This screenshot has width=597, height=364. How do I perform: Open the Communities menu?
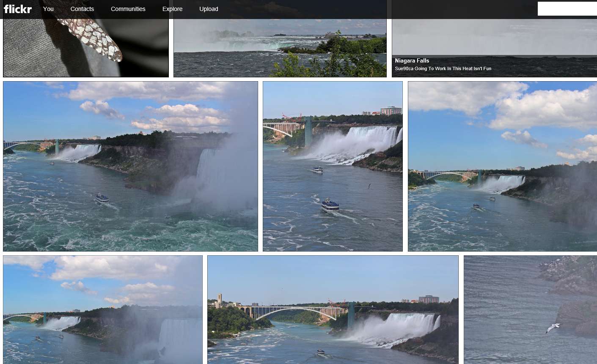pos(128,9)
